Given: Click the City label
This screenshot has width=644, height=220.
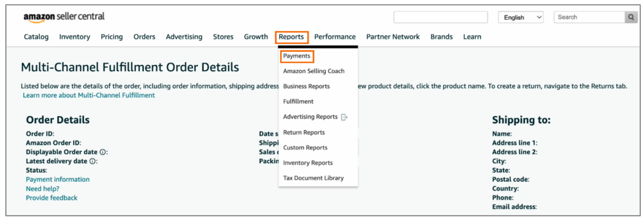Looking at the screenshot, I should tap(499, 161).
